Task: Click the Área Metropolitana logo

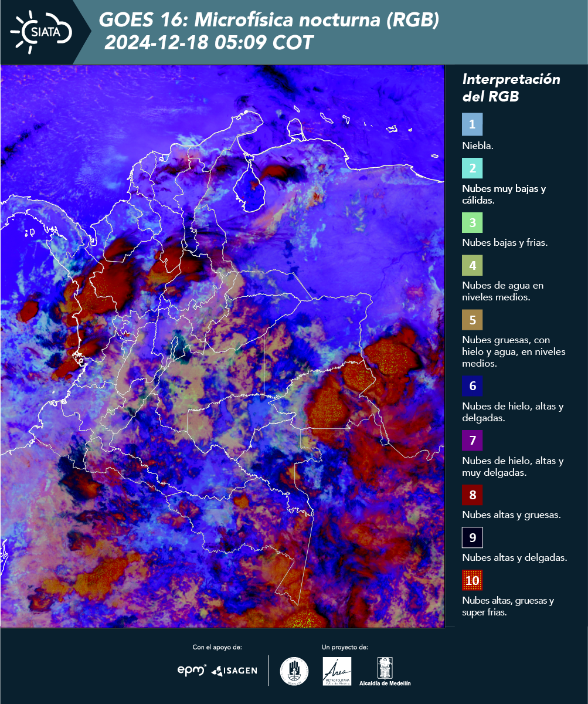Action: [x=337, y=671]
